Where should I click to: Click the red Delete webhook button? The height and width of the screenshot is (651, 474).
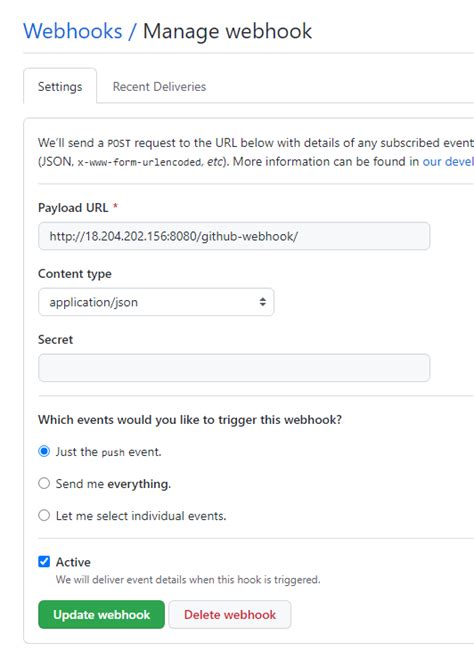[x=230, y=614]
